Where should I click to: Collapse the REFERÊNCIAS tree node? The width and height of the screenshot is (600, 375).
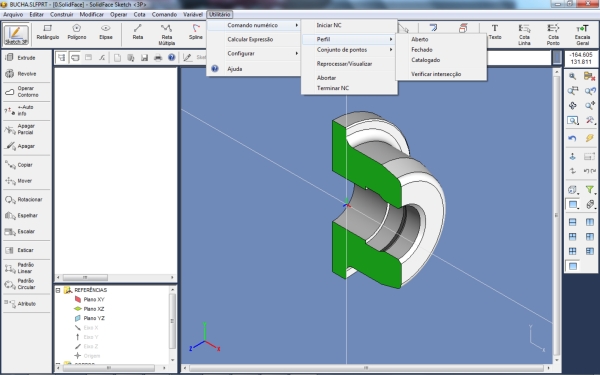(58, 290)
